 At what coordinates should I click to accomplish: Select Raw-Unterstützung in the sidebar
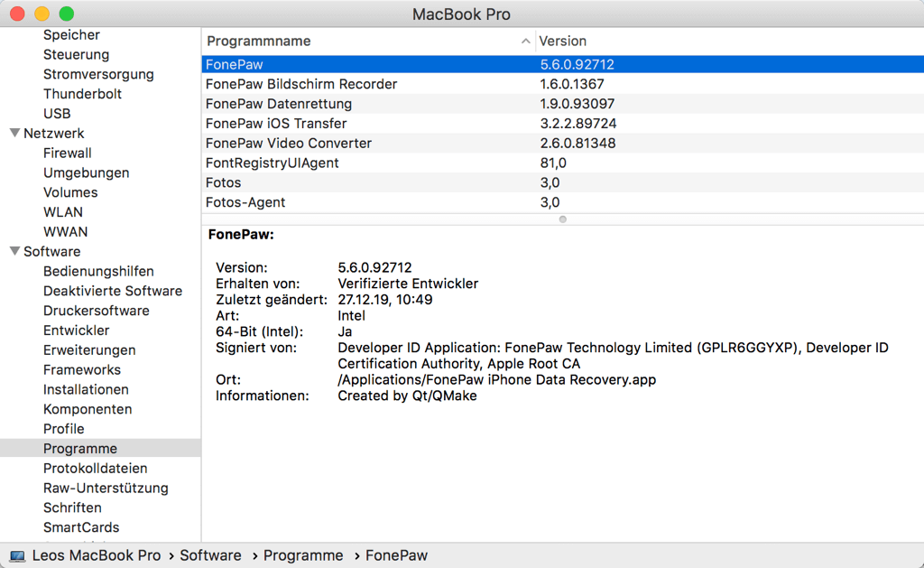click(106, 488)
